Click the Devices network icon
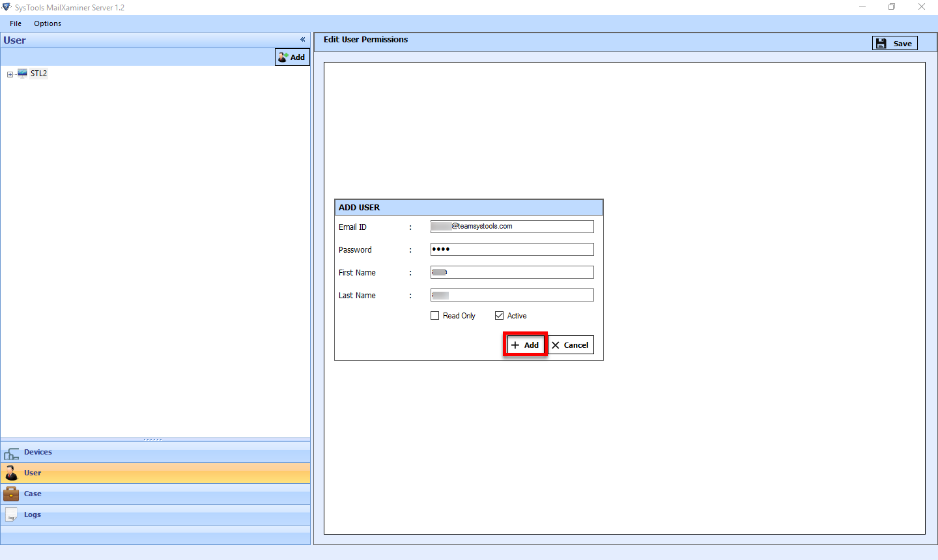Screen dimensions: 938x560 tap(11, 454)
